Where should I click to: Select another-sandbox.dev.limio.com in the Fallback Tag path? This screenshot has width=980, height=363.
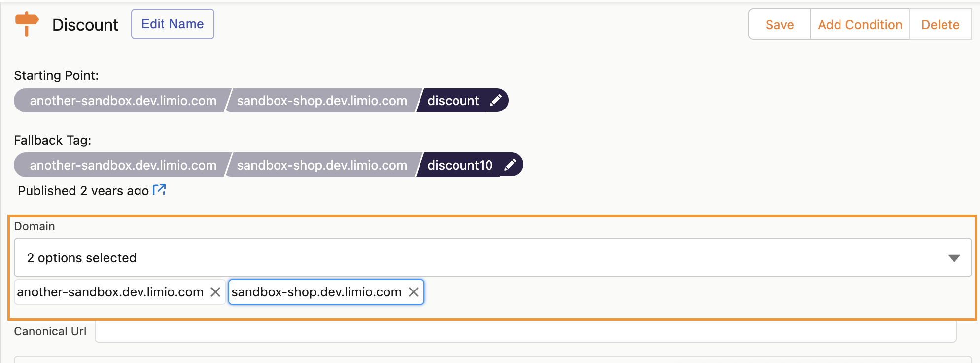pos(123,165)
